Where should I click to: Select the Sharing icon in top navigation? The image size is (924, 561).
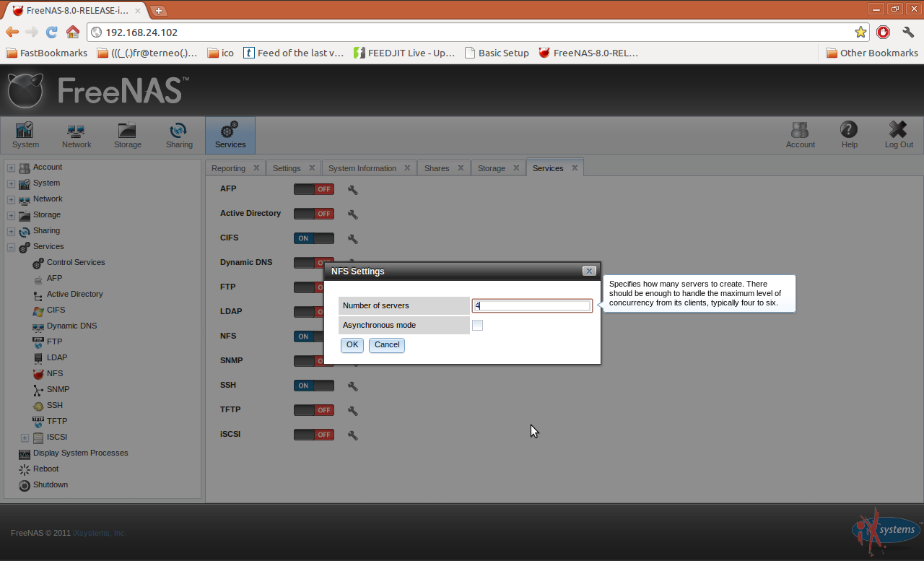pyautogui.click(x=179, y=135)
